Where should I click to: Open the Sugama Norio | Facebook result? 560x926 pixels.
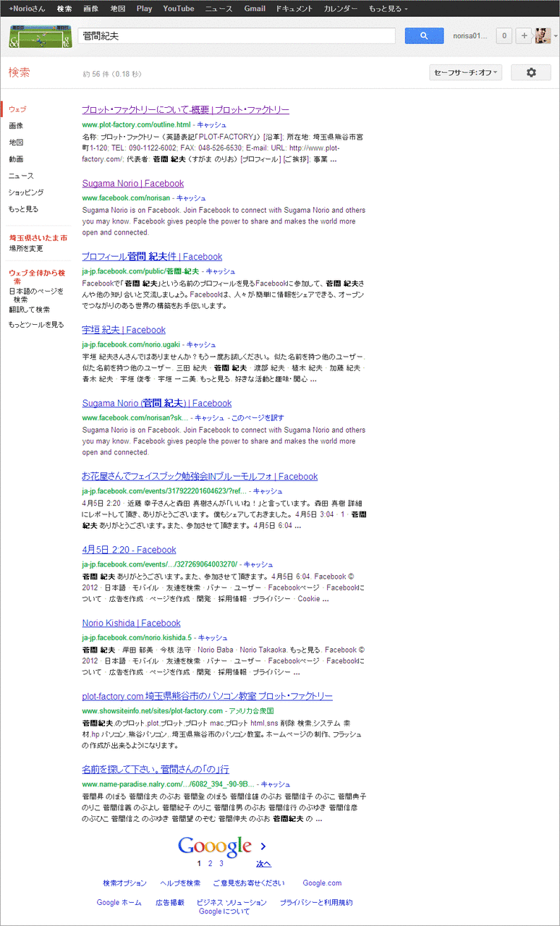tap(133, 183)
